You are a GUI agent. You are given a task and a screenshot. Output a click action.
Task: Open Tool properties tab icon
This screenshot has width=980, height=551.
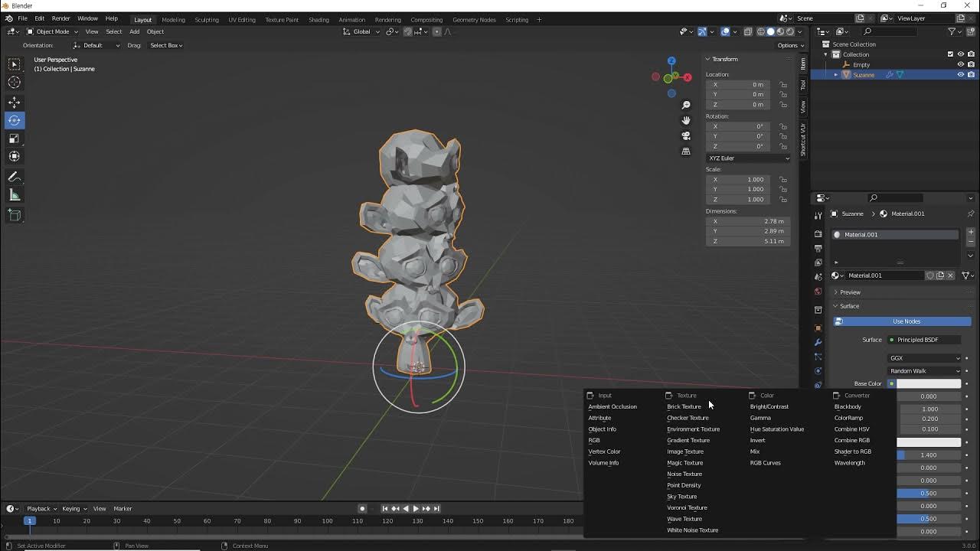tap(818, 216)
